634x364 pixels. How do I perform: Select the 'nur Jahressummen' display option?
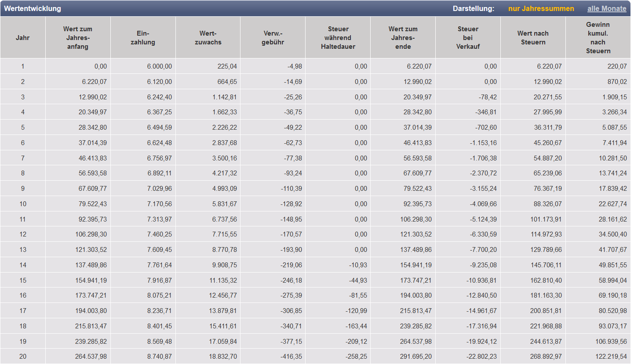click(x=541, y=9)
